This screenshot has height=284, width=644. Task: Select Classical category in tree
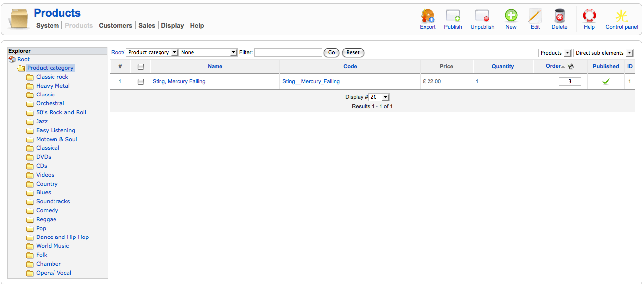48,148
